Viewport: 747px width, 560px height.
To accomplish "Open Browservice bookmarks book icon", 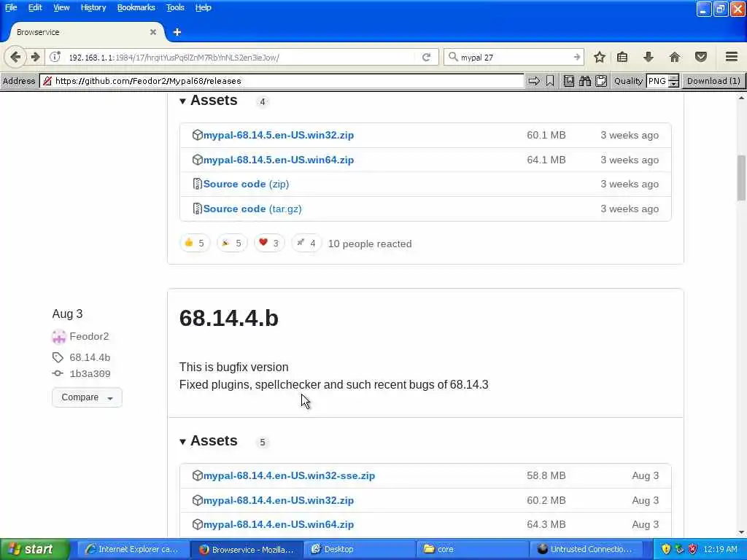I will (x=569, y=81).
